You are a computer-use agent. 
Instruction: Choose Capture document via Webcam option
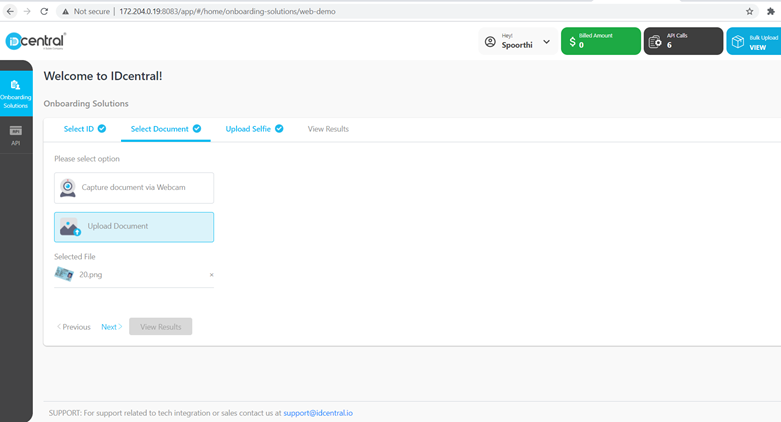[x=134, y=188]
